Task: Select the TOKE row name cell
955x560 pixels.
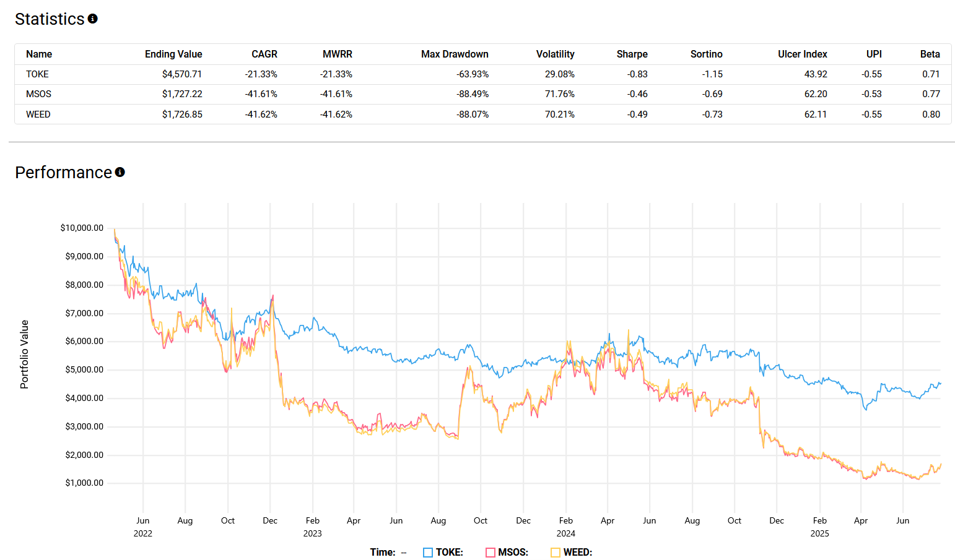Action: point(37,74)
